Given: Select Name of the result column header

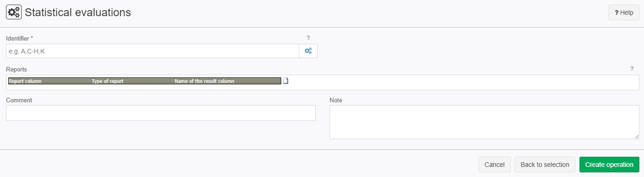Looking at the screenshot, I should pyautogui.click(x=204, y=81).
